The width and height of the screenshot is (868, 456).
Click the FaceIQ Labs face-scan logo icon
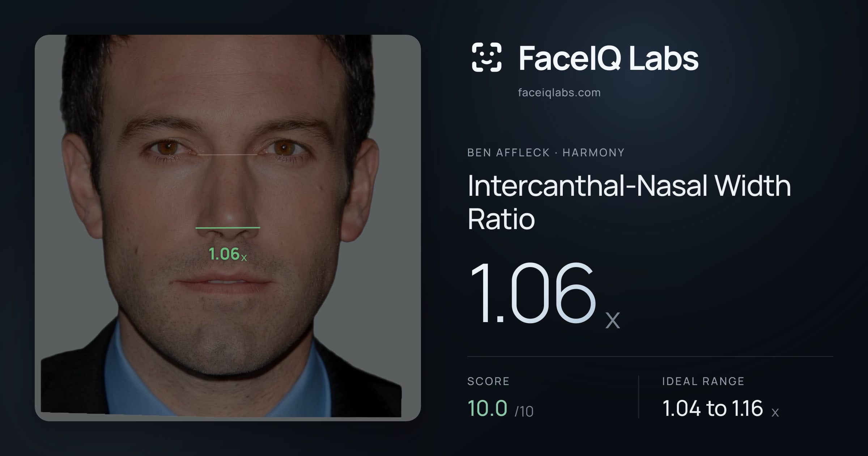point(487,57)
